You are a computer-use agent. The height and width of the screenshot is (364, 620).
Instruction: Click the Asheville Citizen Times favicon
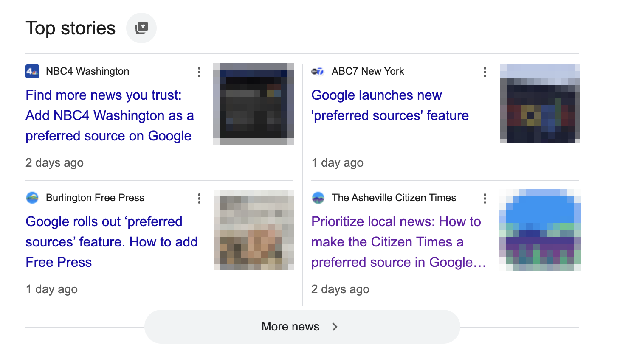click(x=318, y=198)
